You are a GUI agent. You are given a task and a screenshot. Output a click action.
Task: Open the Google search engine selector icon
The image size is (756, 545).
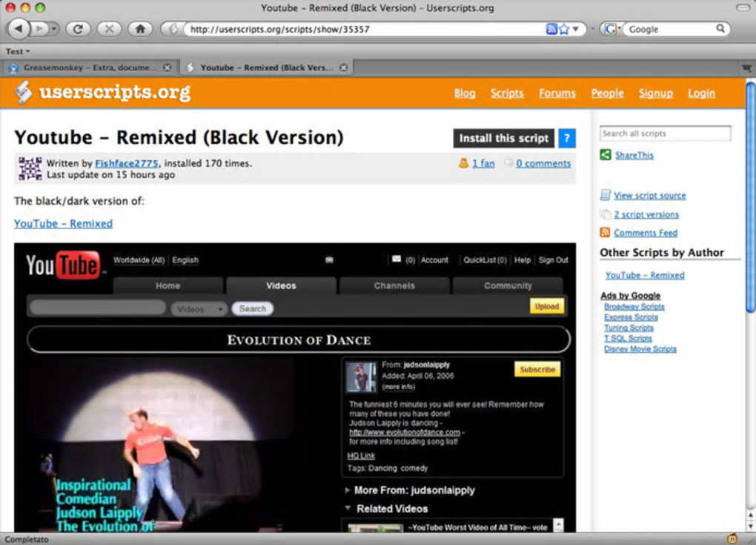click(611, 29)
